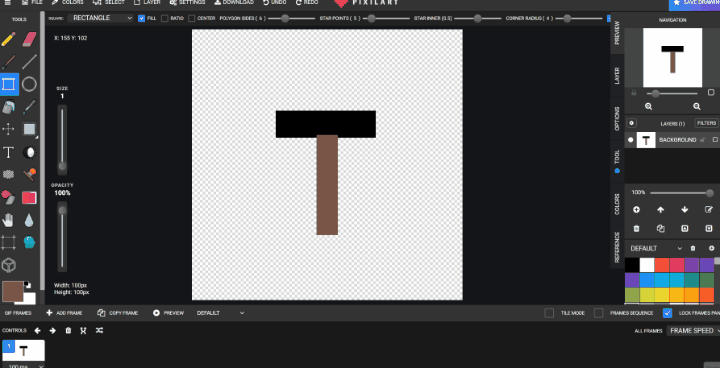Select the Color Picker eyedropper tool

29,107
